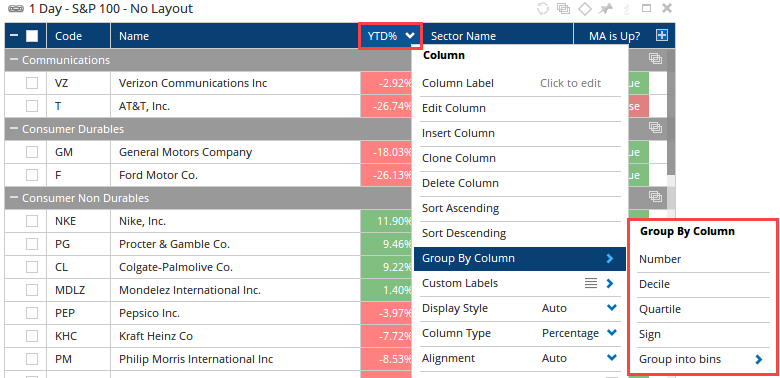Click the refresh sync icon in title bar
780x378 pixels.
543,8
